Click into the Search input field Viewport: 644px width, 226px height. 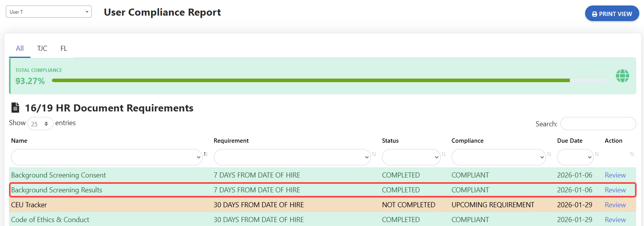598,124
